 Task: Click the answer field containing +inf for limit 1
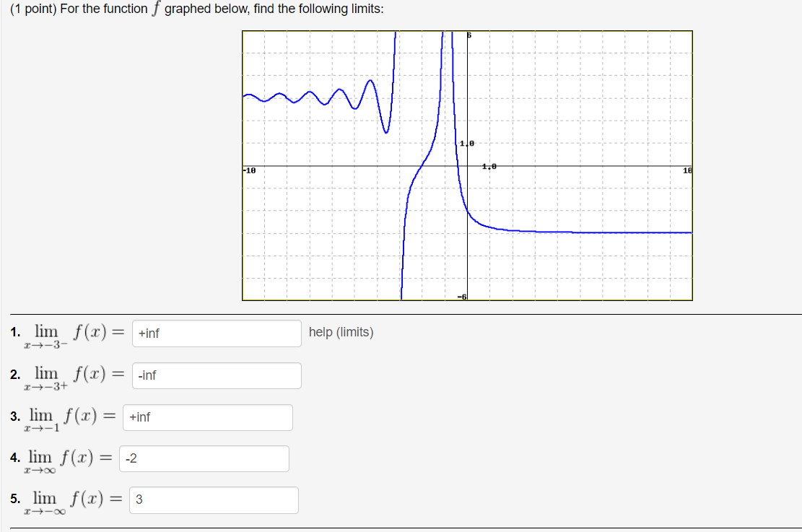click(x=216, y=333)
